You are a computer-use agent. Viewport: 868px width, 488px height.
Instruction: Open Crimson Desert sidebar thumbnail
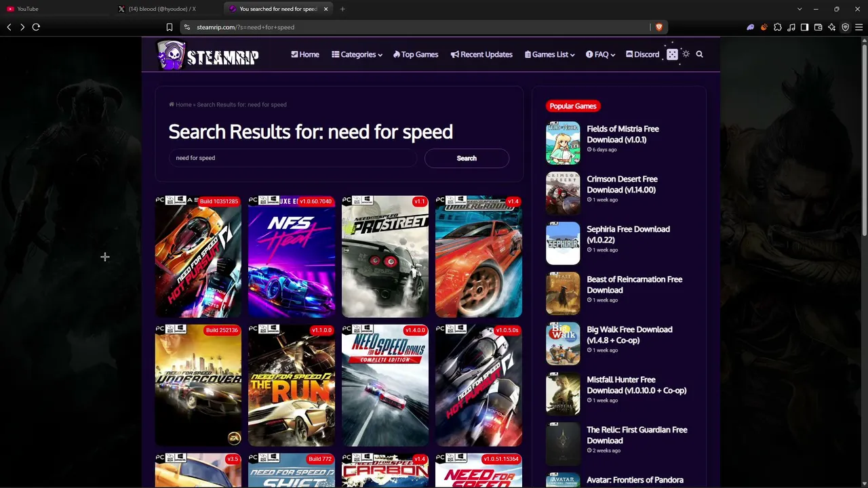click(x=563, y=193)
